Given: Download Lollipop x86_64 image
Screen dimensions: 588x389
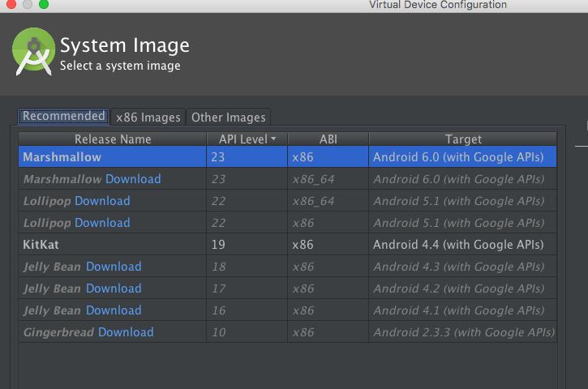Looking at the screenshot, I should (x=102, y=201).
